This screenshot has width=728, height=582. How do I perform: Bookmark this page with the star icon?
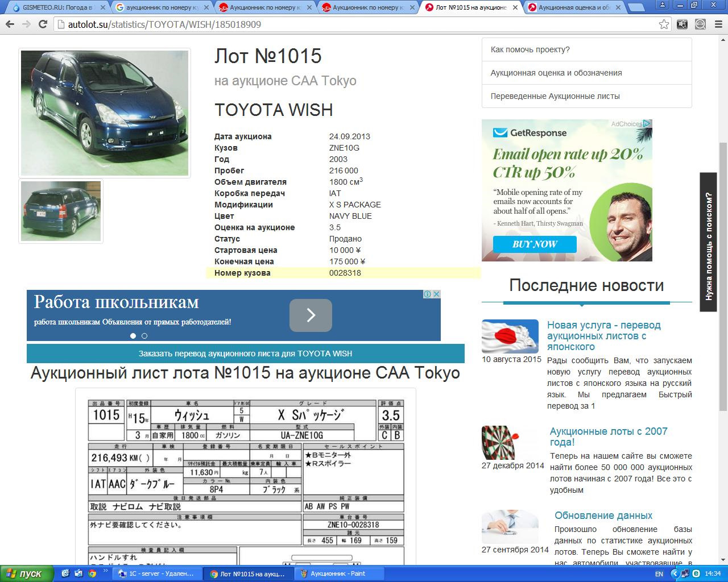point(664,24)
